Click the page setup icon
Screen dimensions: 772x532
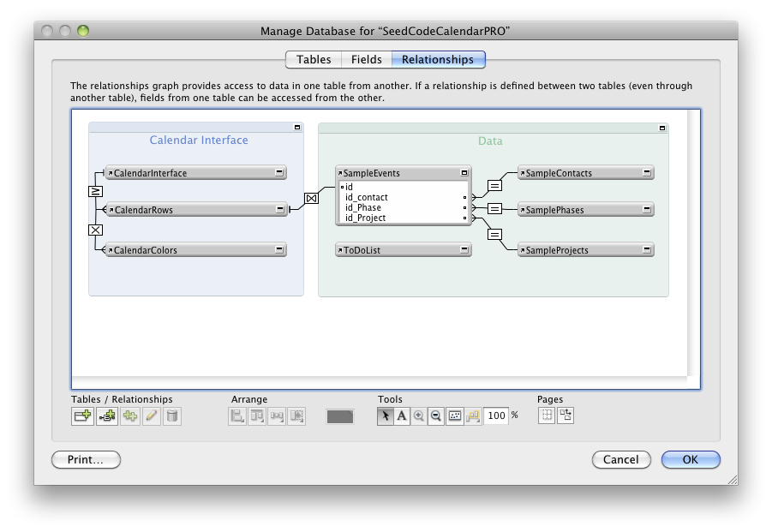(x=566, y=415)
